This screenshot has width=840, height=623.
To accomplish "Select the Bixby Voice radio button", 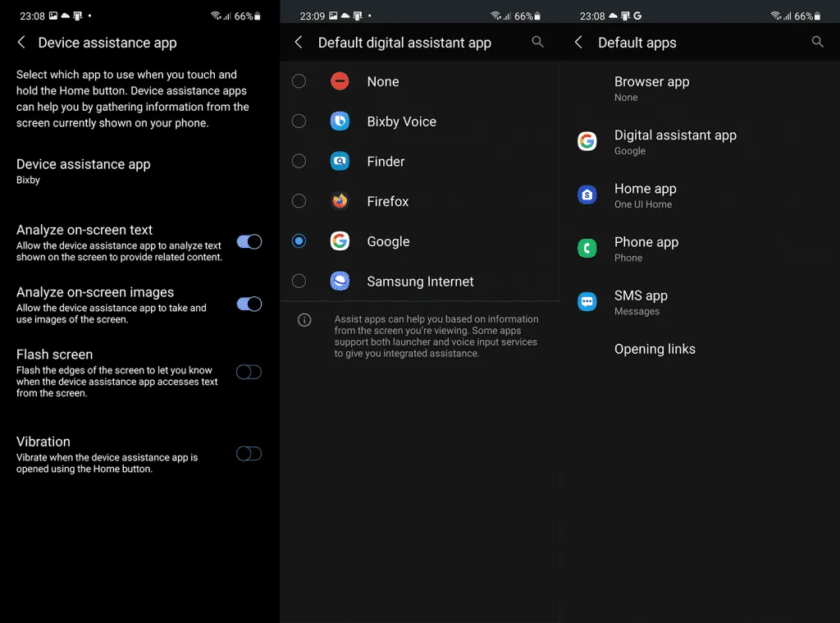I will [x=299, y=121].
